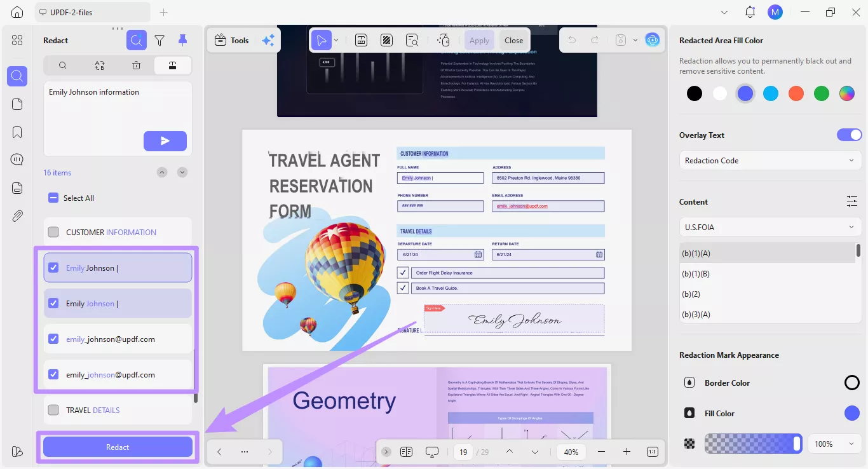Open the UPDF AI assistant icon
This screenshot has height=469, width=868.
pos(653,40)
